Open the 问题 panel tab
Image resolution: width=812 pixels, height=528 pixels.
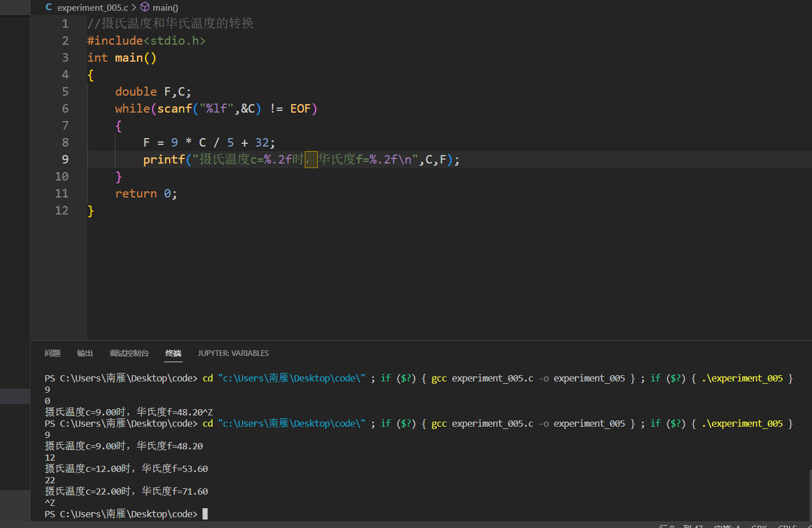click(x=53, y=353)
